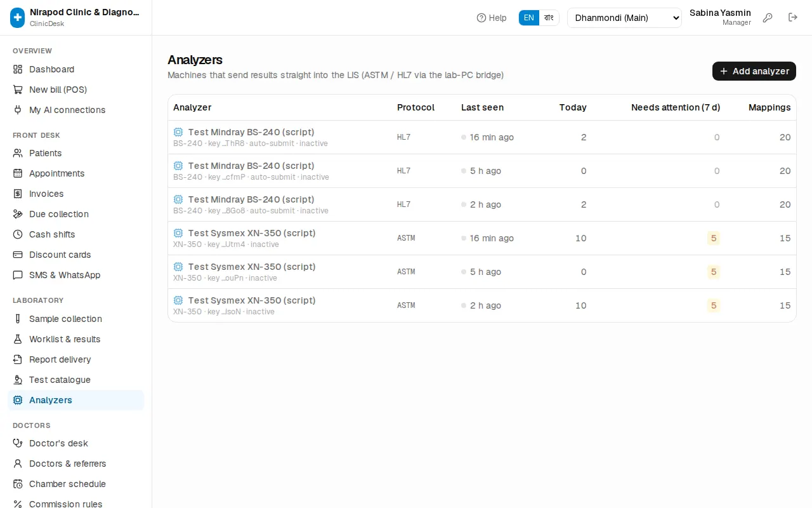This screenshot has height=508, width=812.
Task: Click the card icon next to Discount cards
Action: (x=18, y=255)
